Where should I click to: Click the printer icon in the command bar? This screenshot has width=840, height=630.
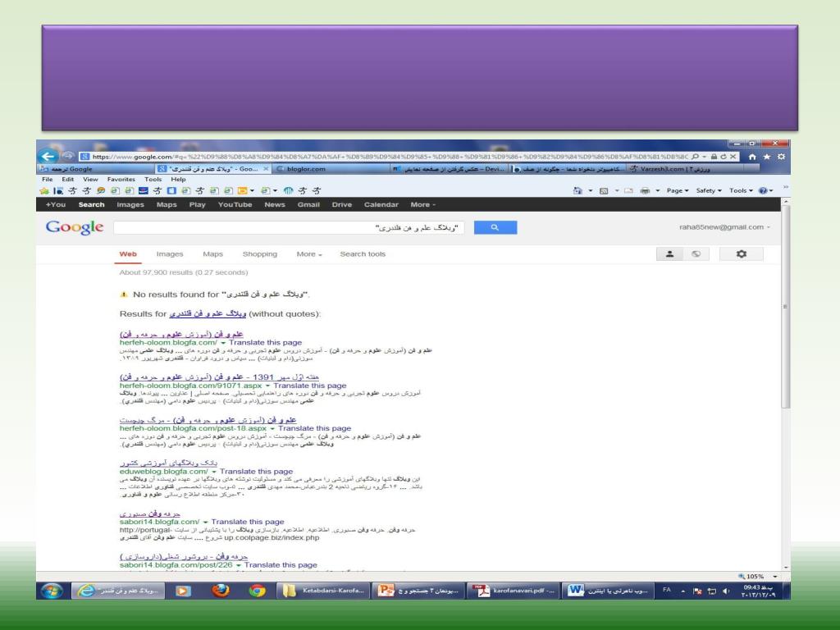645,190
